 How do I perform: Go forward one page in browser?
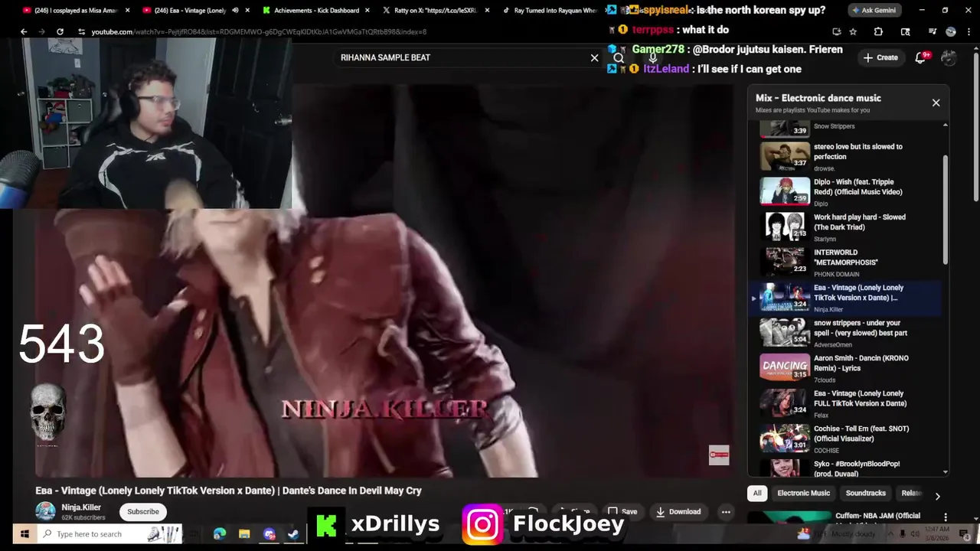(x=41, y=31)
